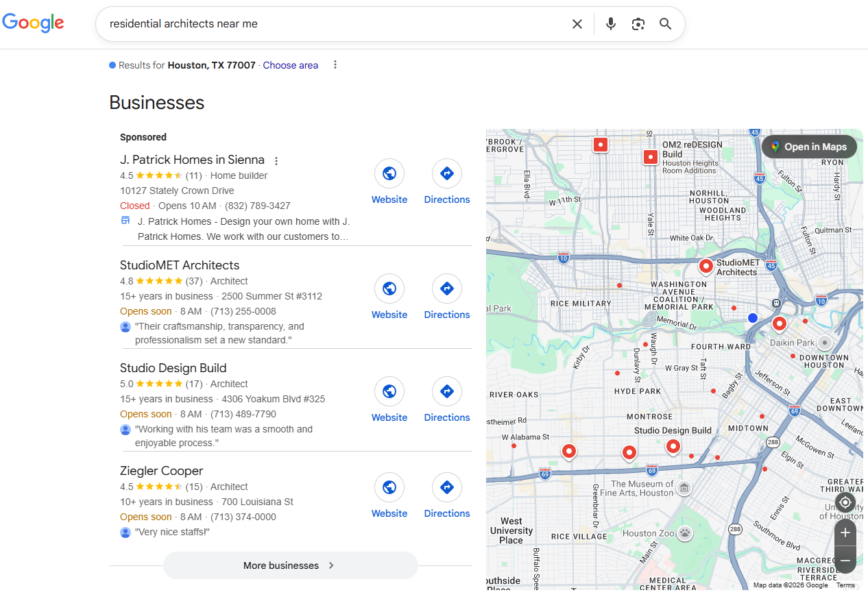The width and height of the screenshot is (868, 599).
Task: Center map on my location
Action: tap(845, 502)
